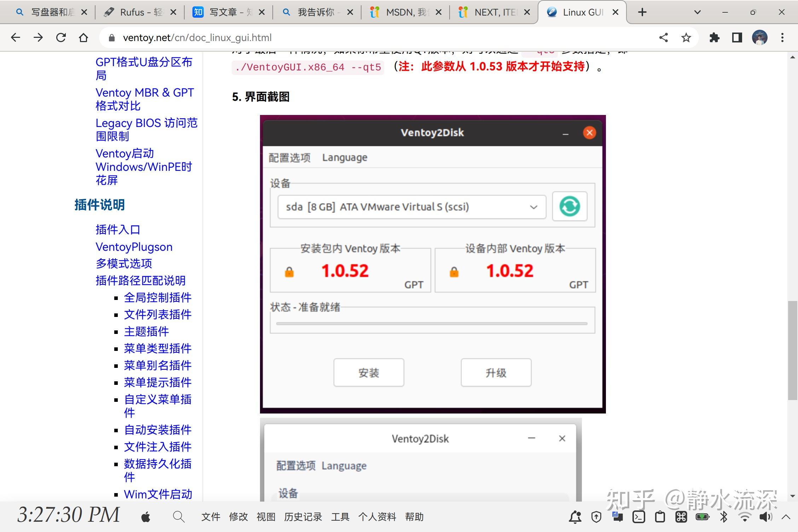The height and width of the screenshot is (532, 798).
Task: Open a new browser tab
Action: click(x=642, y=12)
